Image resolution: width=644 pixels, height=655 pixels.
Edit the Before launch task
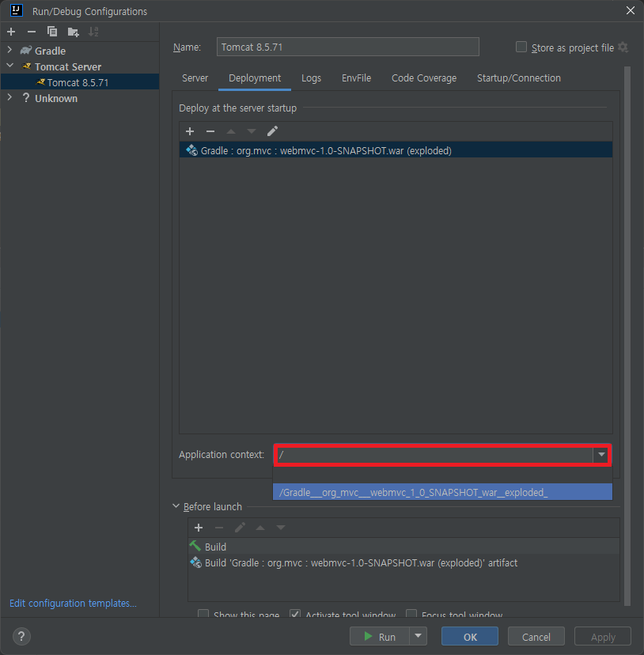pyautogui.click(x=240, y=528)
